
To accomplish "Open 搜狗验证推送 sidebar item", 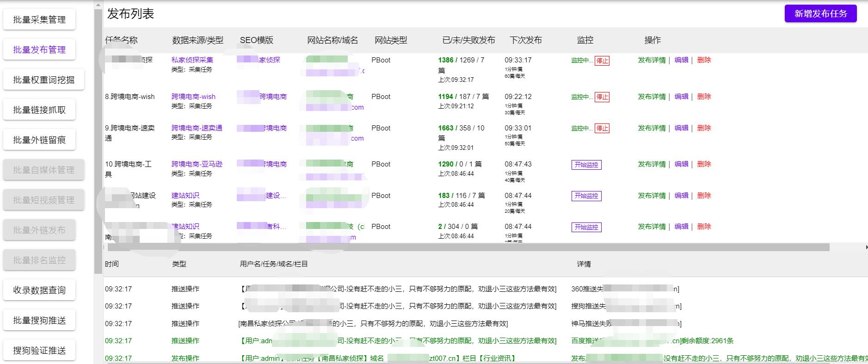I will tap(39, 351).
